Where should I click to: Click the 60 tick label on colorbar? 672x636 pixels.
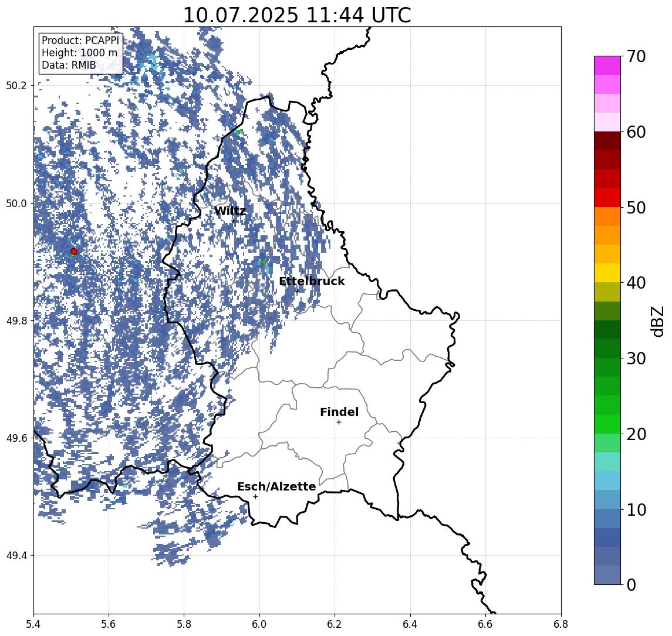pyautogui.click(x=636, y=132)
